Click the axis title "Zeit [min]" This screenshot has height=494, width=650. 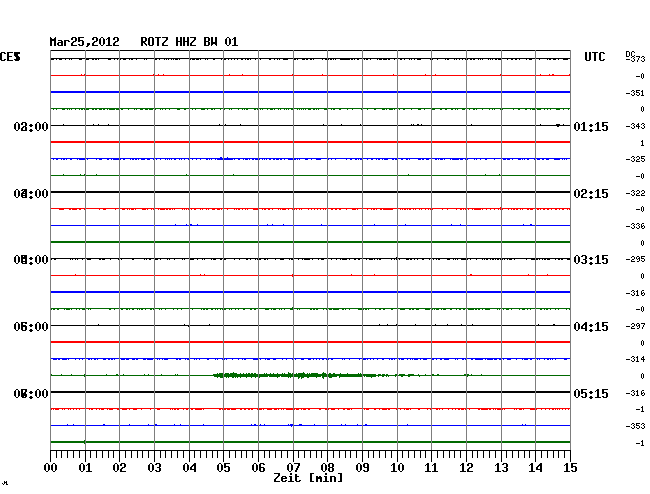(308, 478)
